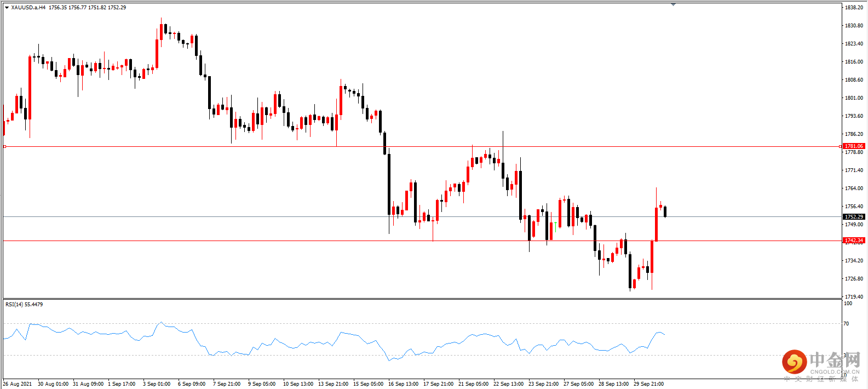Click the 13 Sep 21:00 time label

(333, 384)
